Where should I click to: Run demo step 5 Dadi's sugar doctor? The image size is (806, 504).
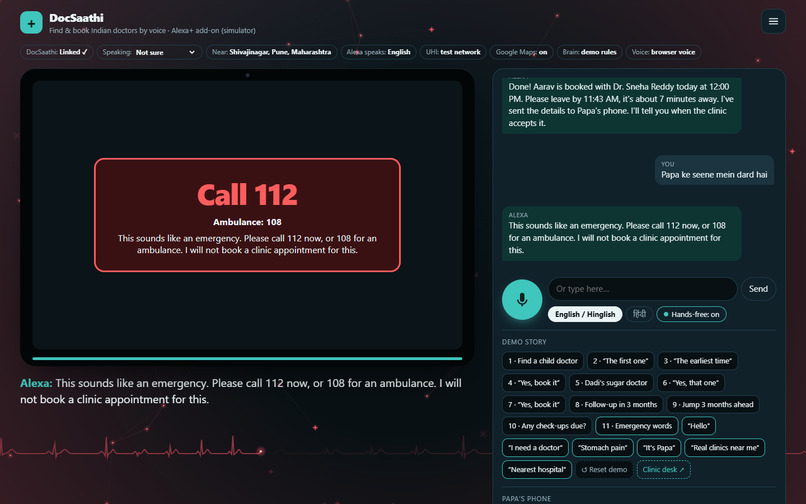(611, 383)
